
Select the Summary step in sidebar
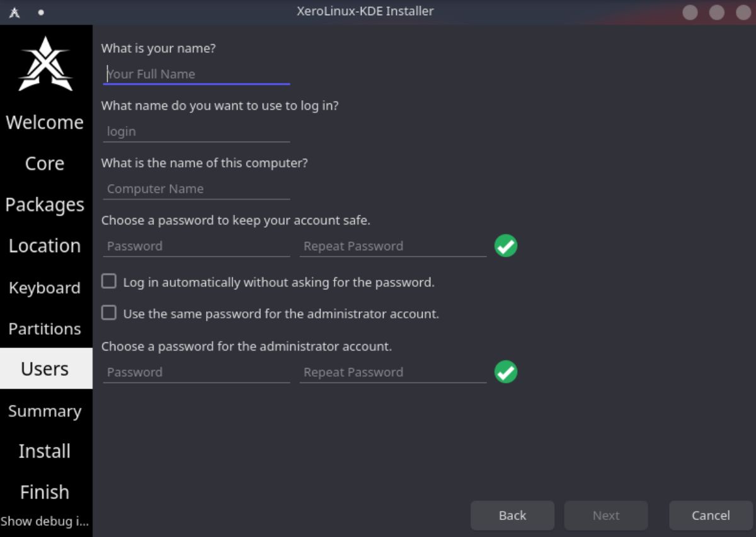coord(45,411)
